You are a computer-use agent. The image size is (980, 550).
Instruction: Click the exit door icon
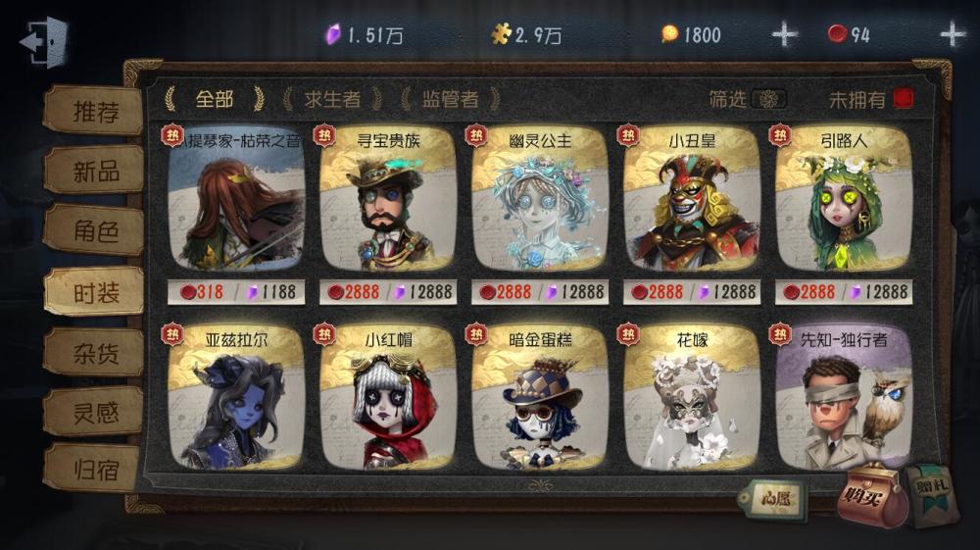coord(44,41)
